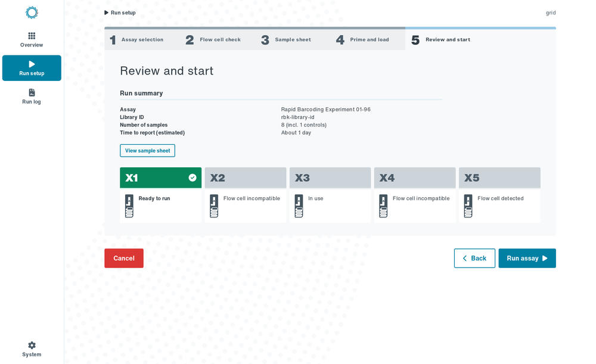Select the X2 flow cell position header

pyautogui.click(x=245, y=178)
